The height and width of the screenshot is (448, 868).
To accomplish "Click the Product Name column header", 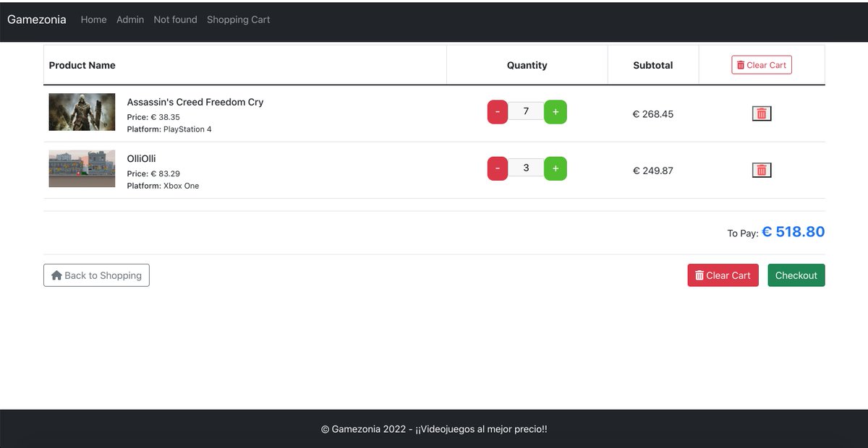I will (82, 65).
